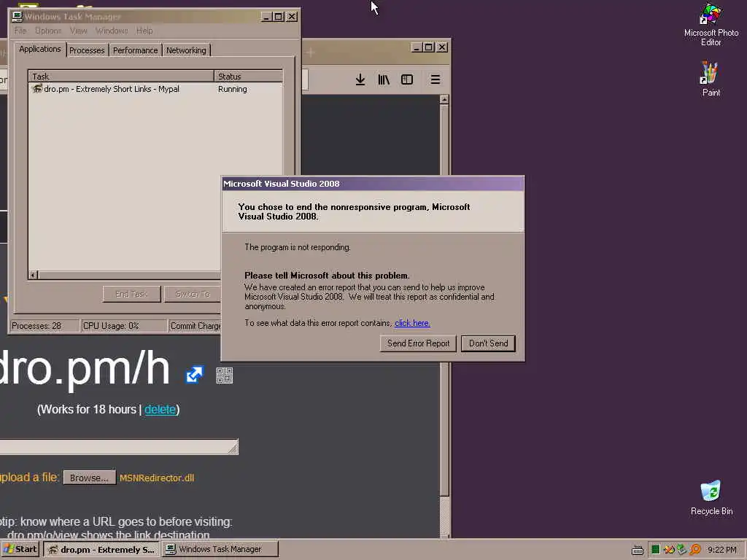This screenshot has width=747, height=560.
Task: Click the dro.pm/h short link heading
Action: [x=85, y=368]
